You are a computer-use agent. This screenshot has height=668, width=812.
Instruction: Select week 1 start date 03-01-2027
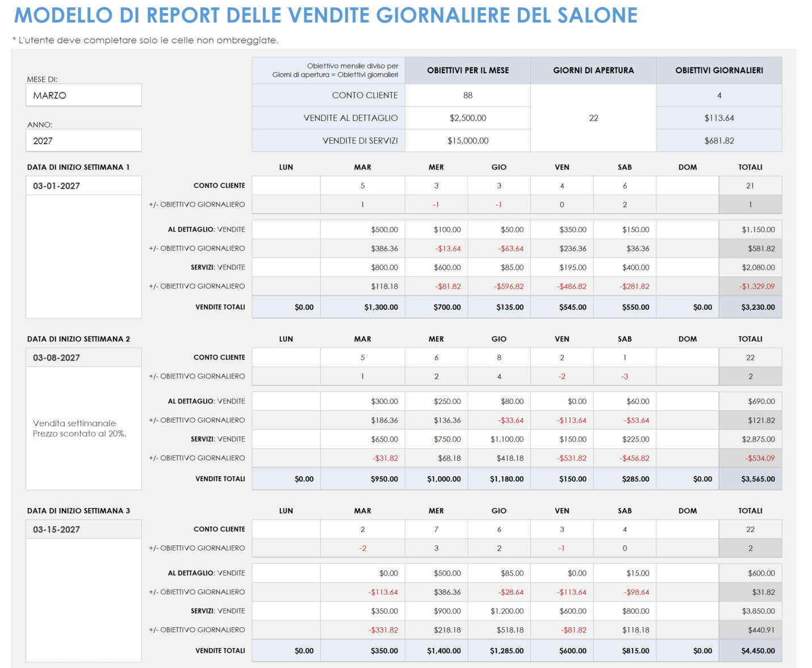pos(83,186)
